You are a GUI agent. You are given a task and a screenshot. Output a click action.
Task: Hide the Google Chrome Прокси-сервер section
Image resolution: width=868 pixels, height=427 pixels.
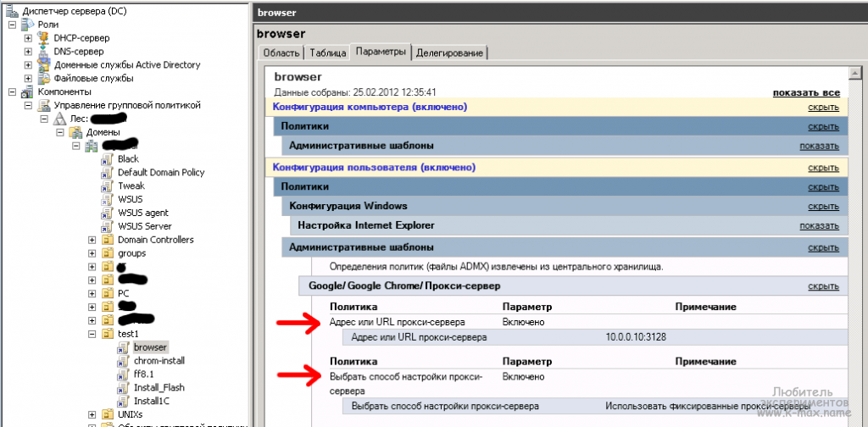[823, 286]
